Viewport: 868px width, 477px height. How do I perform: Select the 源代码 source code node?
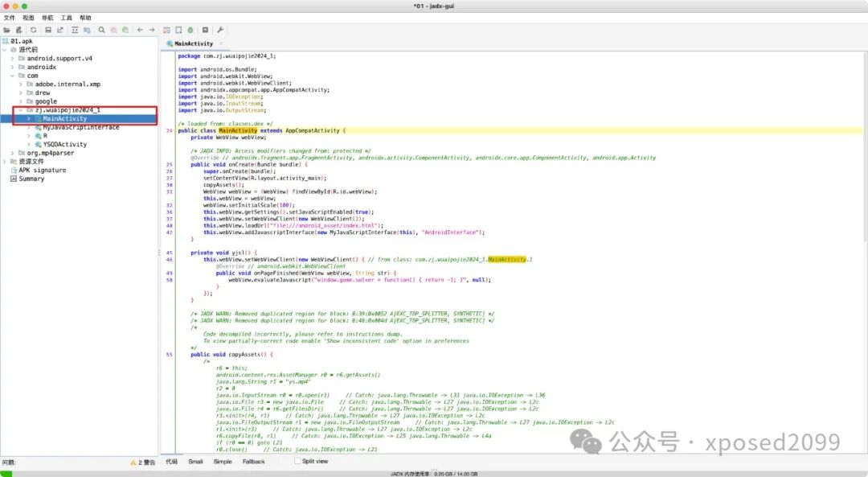(x=28, y=49)
